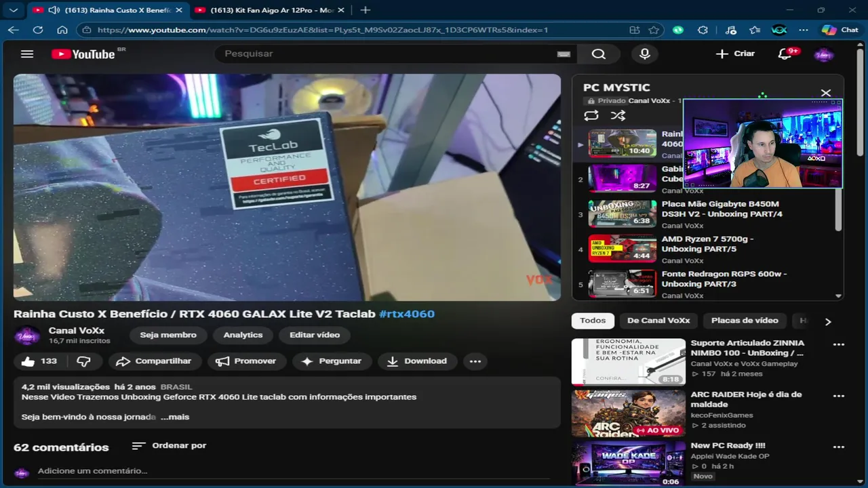
Task: Click the video player to pause
Action: coord(287,187)
